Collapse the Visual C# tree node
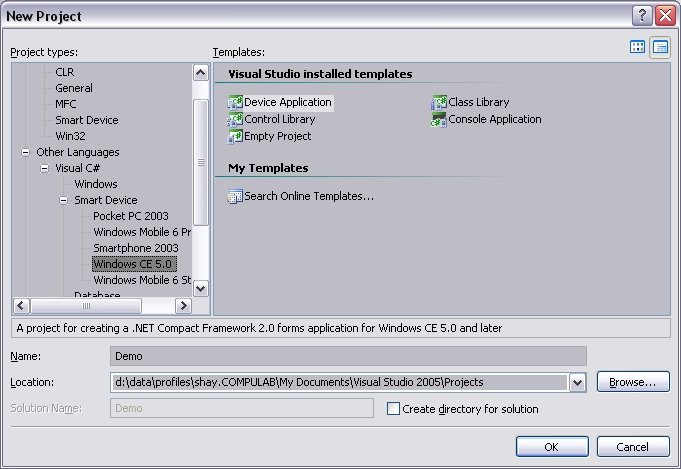Screen dimensions: 681x469 [45, 168]
